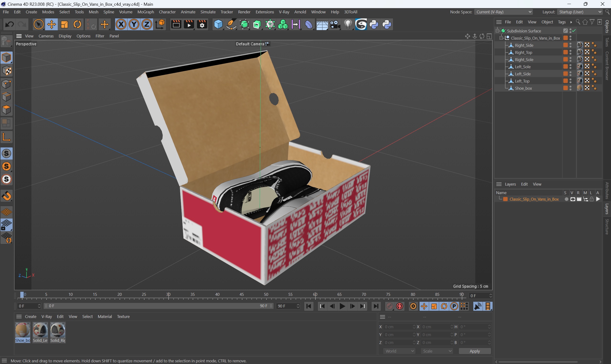Toggle Z axis lock
This screenshot has height=364, width=611.
(x=147, y=24)
